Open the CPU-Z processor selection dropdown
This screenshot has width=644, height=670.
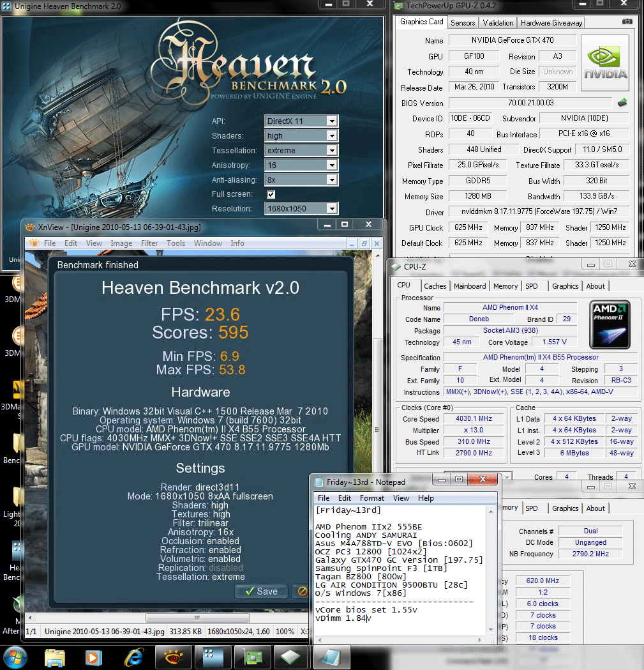click(507, 476)
